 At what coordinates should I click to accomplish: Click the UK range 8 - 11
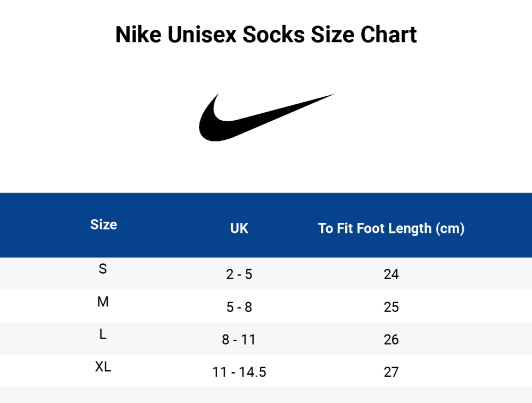click(x=239, y=340)
